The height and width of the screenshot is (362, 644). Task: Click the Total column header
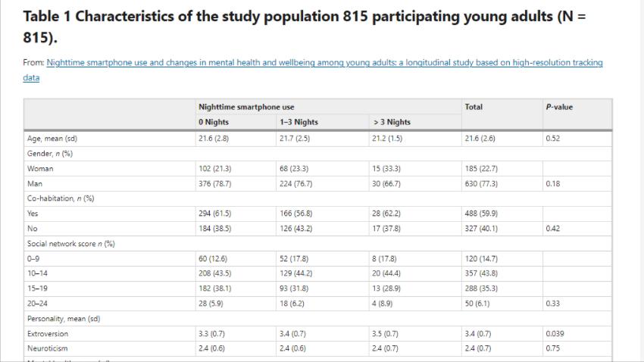pos(474,108)
